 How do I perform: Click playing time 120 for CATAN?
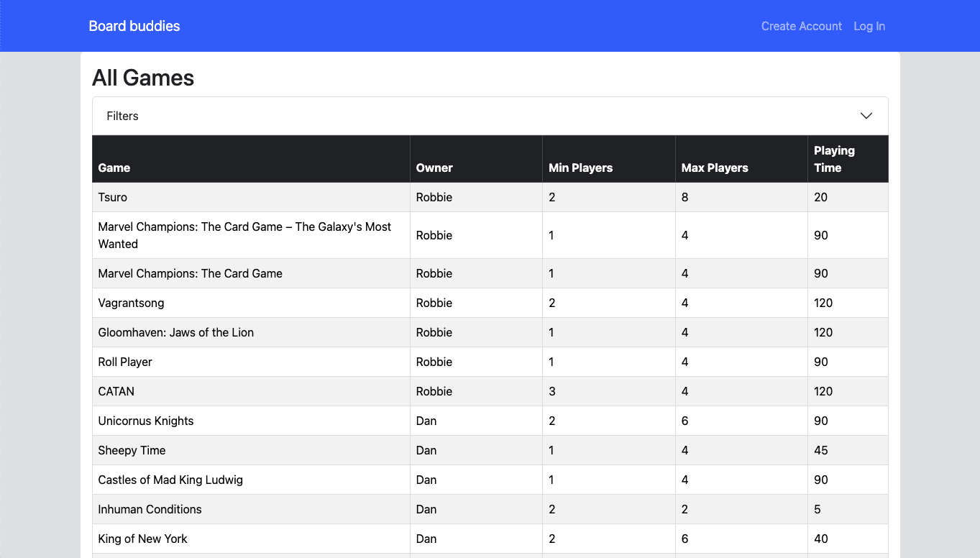(x=823, y=391)
